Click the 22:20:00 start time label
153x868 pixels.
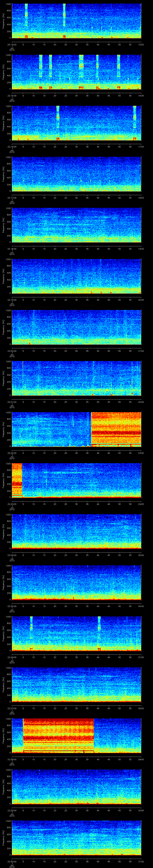pyautogui.click(x=12, y=351)
